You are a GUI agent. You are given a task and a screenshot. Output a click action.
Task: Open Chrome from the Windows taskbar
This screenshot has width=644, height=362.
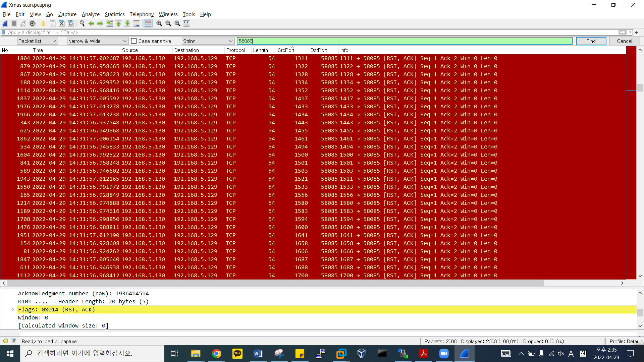[x=217, y=354]
